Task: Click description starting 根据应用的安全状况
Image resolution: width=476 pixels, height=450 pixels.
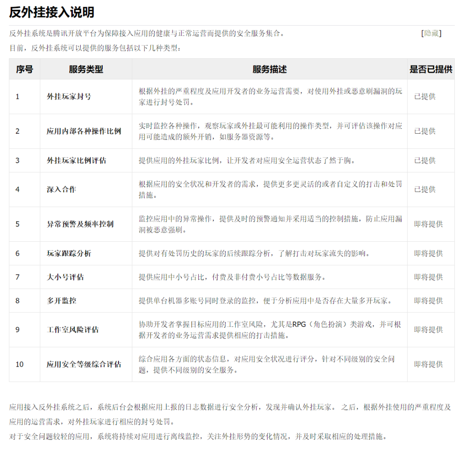Action: coord(270,190)
